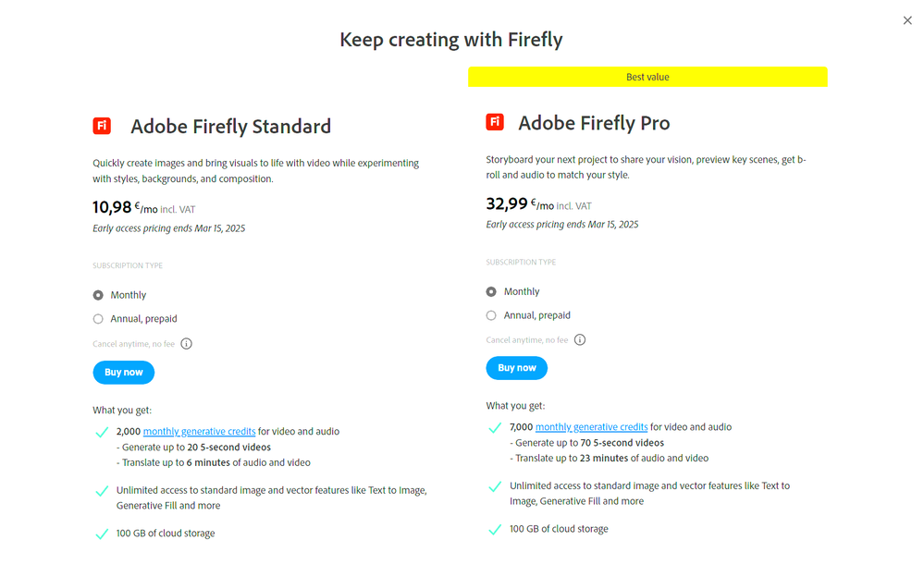The height and width of the screenshot is (577, 924).
Task: Click Standard plan credits checkmark icon
Action: point(102,432)
